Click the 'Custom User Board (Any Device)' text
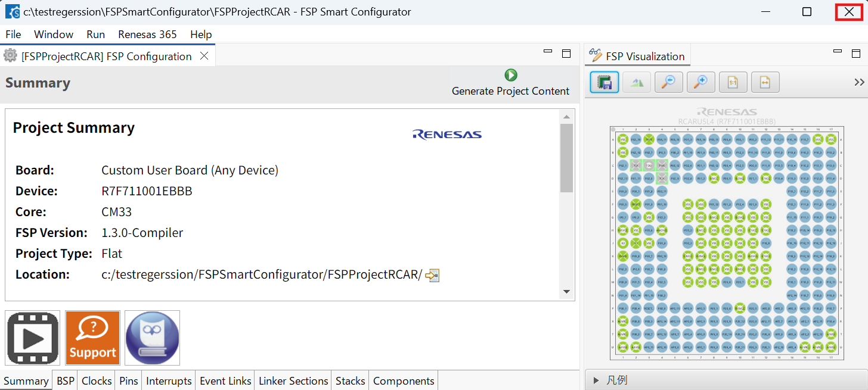 tap(190, 170)
